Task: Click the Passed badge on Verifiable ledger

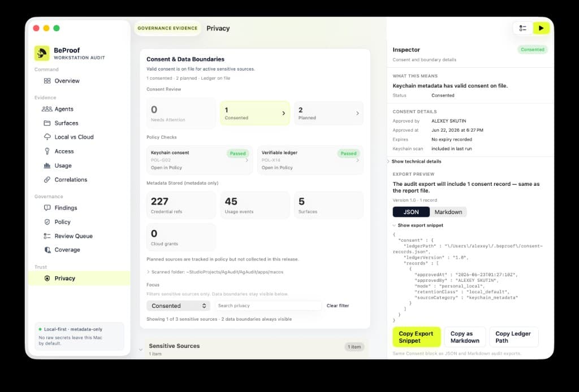Action: point(348,154)
